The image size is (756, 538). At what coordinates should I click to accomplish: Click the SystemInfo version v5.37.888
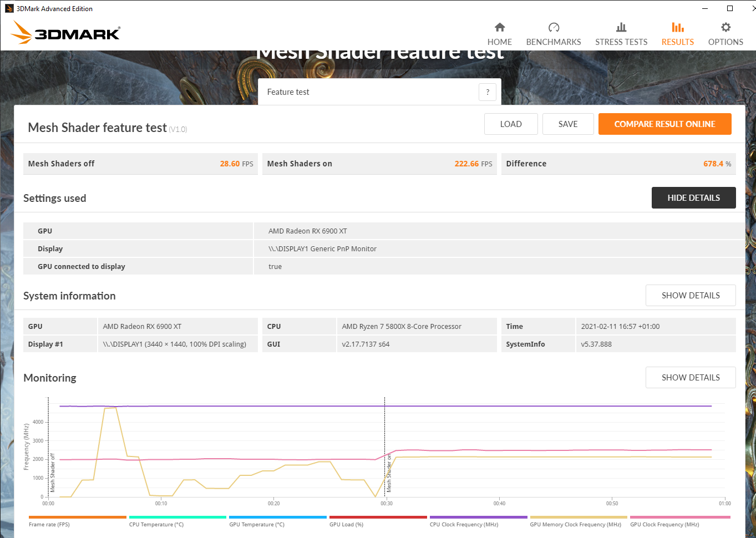point(596,344)
